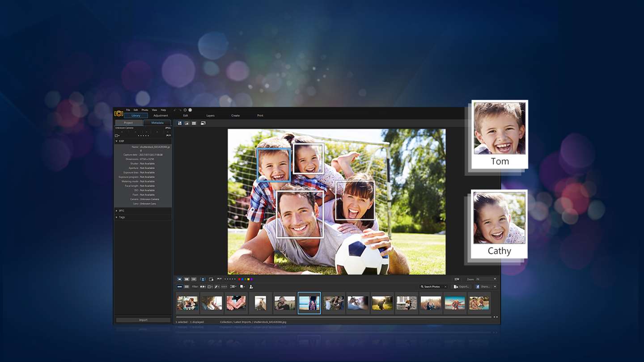Image resolution: width=644 pixels, height=362 pixels.
Task: Toggle filmstrip strip layout view
Action: pyautogui.click(x=180, y=286)
